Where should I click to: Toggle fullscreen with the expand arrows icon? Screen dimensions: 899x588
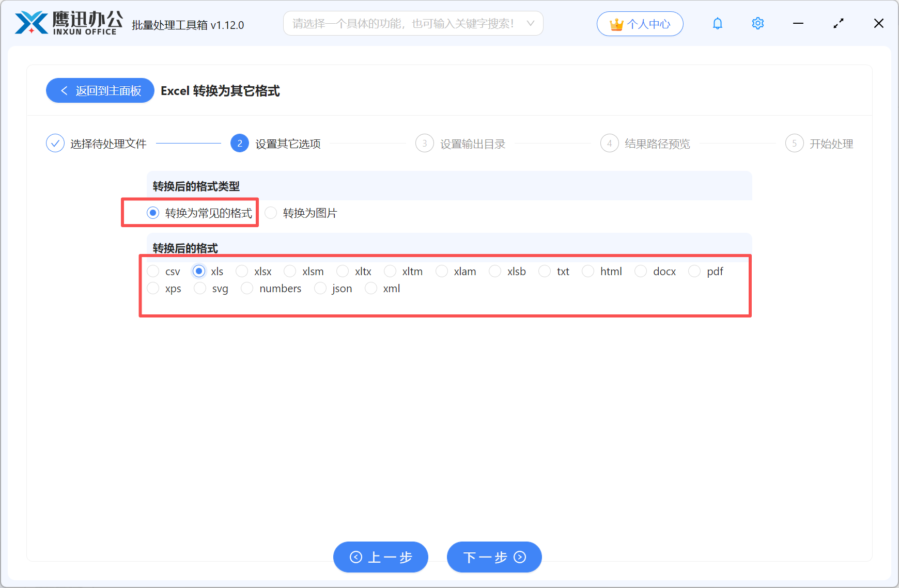coord(839,23)
